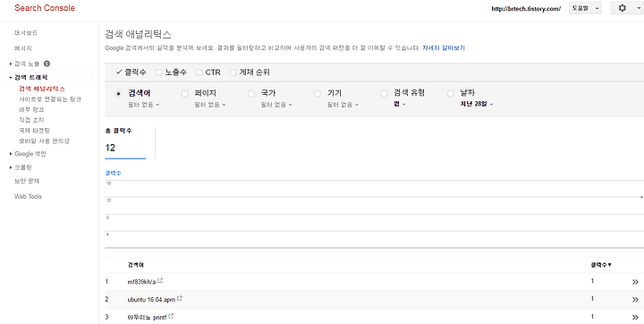Viewport: 644px width, 324px height.
Task: Toggle the 클릭수 metric checkbox
Action: (x=119, y=72)
